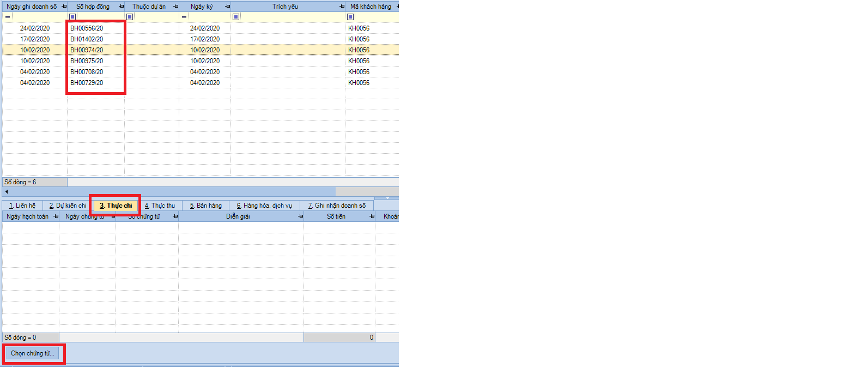The image size is (868, 374).
Task: Open filter operator for Trích yếu column
Action: [x=236, y=17]
